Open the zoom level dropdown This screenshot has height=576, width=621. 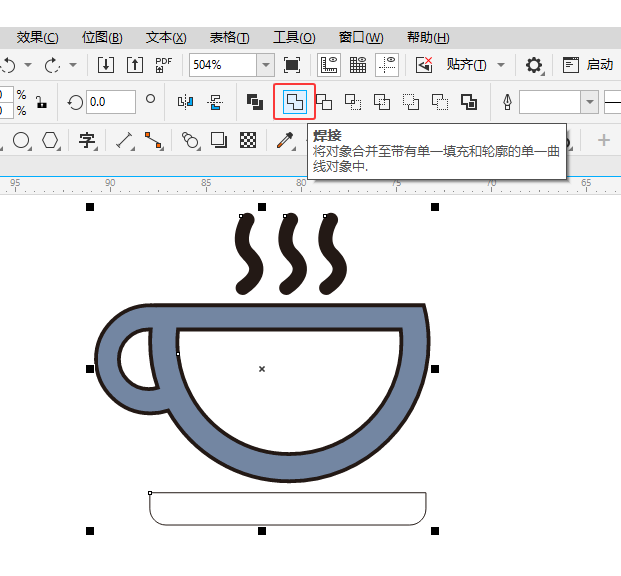265,65
